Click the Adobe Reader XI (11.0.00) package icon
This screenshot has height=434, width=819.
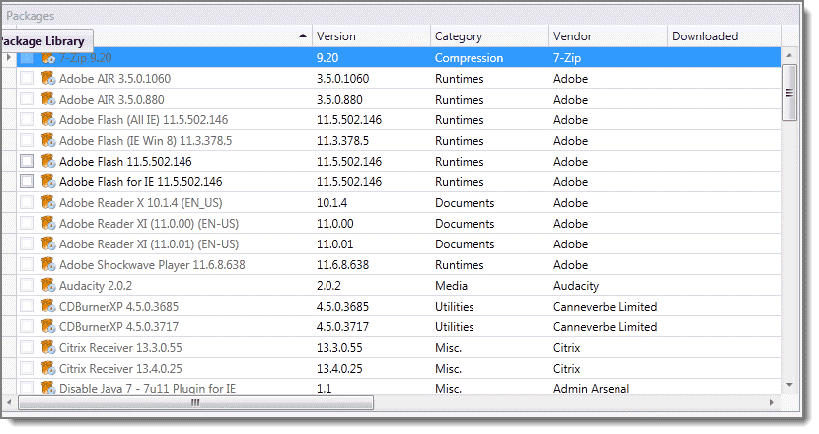click(x=48, y=224)
